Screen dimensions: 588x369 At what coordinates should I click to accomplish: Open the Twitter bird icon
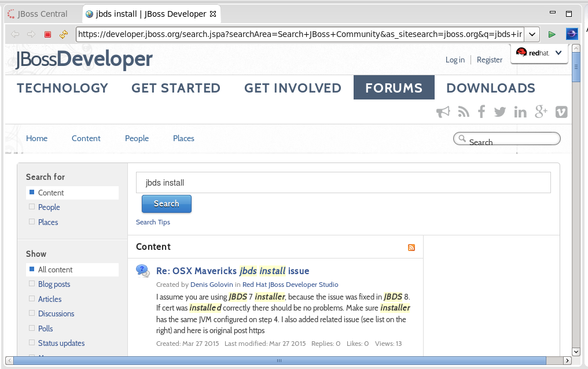(500, 112)
